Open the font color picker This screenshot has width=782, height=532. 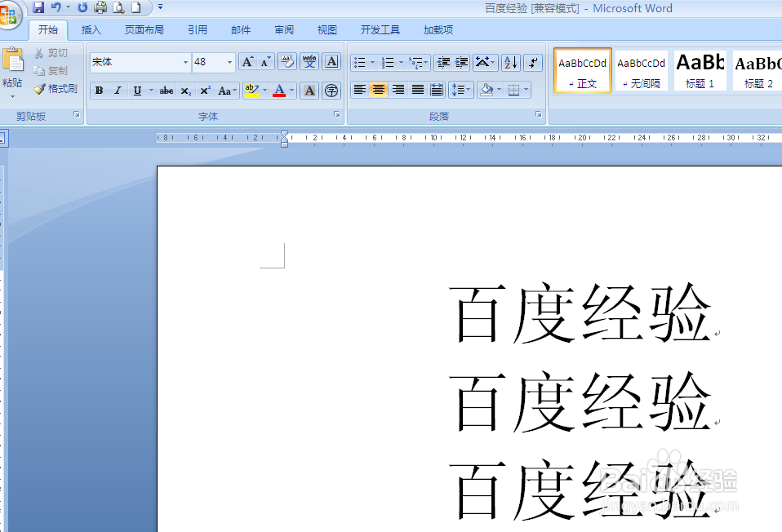click(x=291, y=90)
